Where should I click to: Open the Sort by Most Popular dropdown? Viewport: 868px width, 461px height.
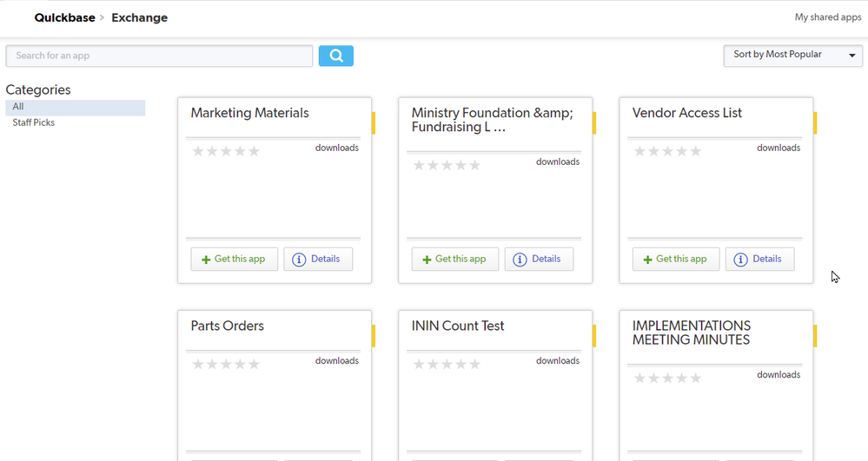(x=792, y=56)
